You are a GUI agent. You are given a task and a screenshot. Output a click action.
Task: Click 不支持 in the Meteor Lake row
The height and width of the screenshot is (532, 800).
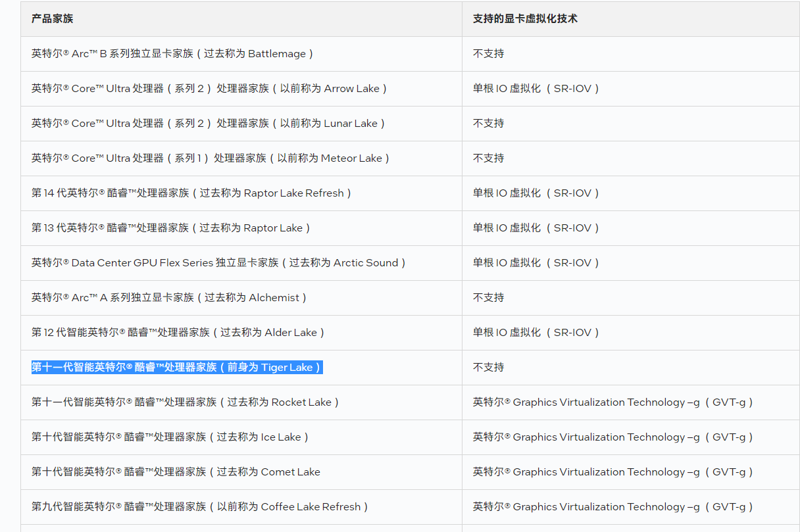point(488,158)
